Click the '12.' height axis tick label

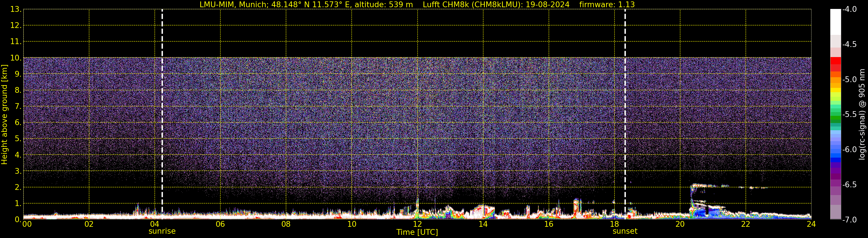16,26
